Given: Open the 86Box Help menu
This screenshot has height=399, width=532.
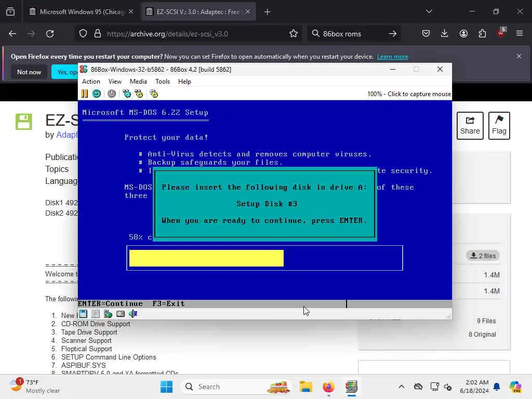Looking at the screenshot, I should point(184,82).
